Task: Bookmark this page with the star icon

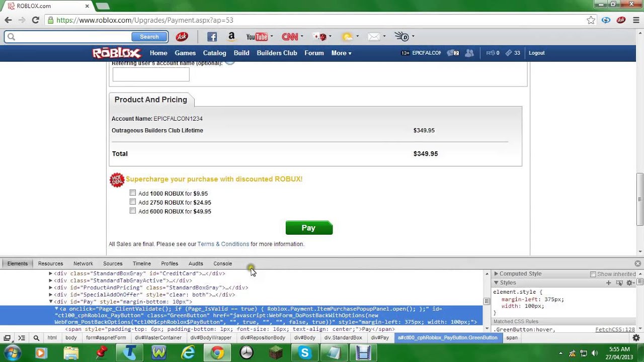Action: click(591, 20)
